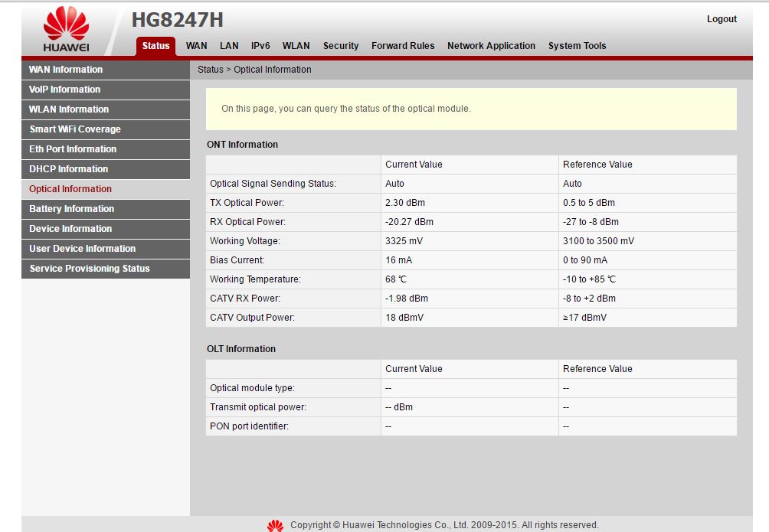Viewport: 769px width, 532px height.
Task: Click the RX Optical Power label
Action: pyautogui.click(x=247, y=222)
